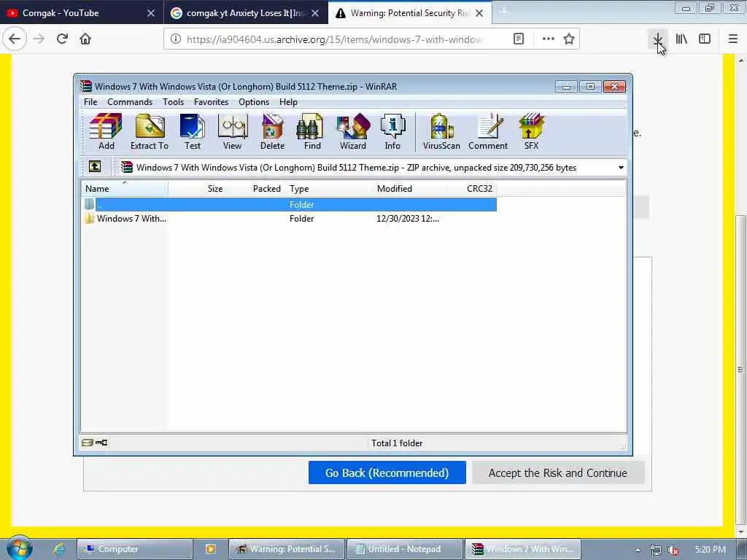
Task: Open a new Firefox tab
Action: (x=503, y=13)
